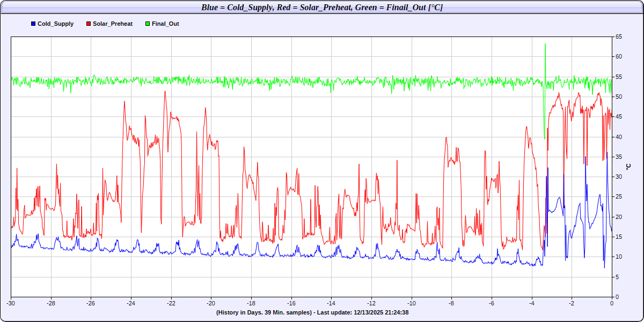Select the -30 tick on the days axis
Viewport: 644px width, 322px height.
tap(11, 303)
